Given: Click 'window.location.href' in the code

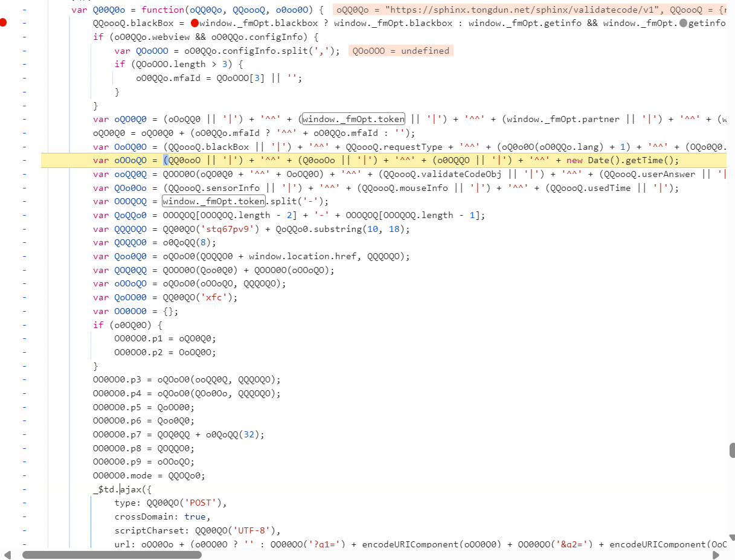Looking at the screenshot, I should 301,256.
